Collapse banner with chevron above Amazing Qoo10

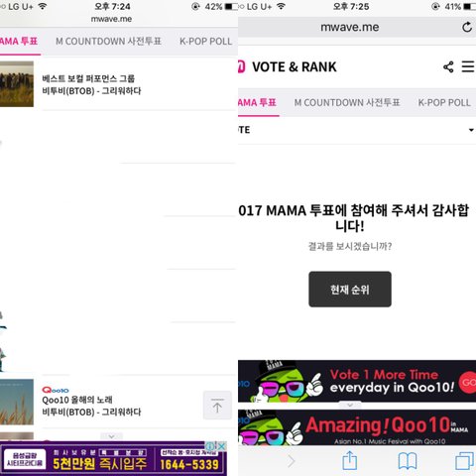click(350, 405)
